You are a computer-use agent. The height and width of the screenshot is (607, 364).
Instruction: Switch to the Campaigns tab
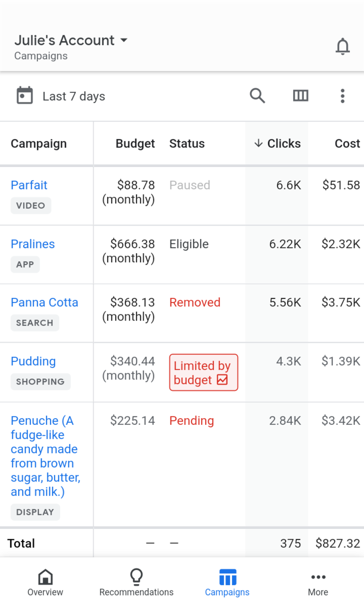(x=227, y=581)
